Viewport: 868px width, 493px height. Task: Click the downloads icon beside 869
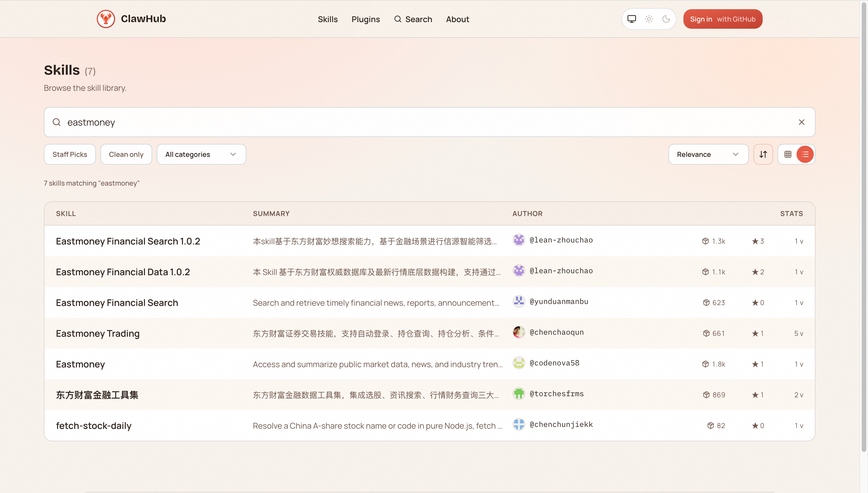[x=706, y=395]
